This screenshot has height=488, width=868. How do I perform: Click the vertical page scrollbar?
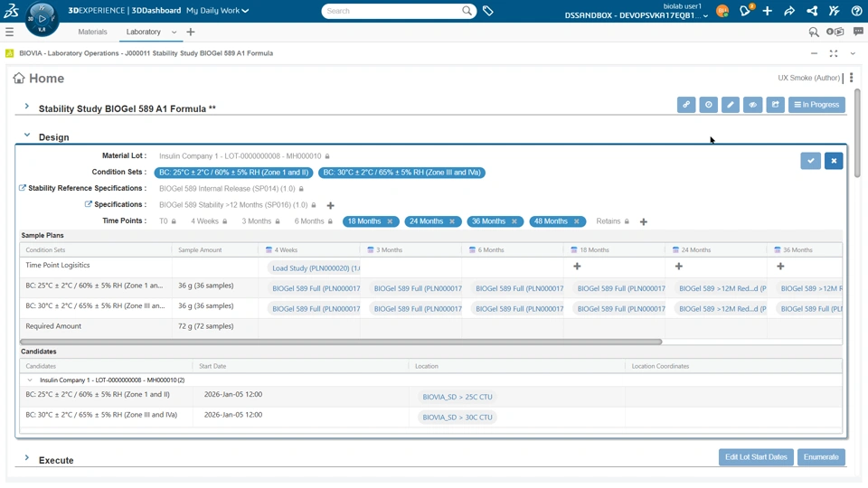coord(857,133)
